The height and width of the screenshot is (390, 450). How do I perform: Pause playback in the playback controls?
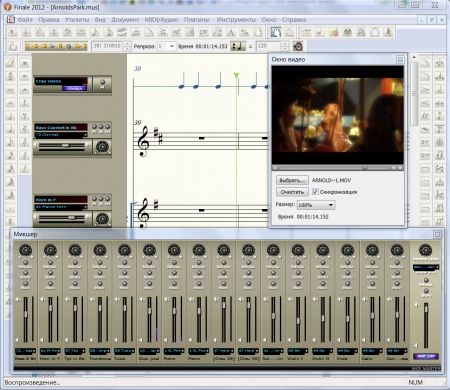point(60,46)
